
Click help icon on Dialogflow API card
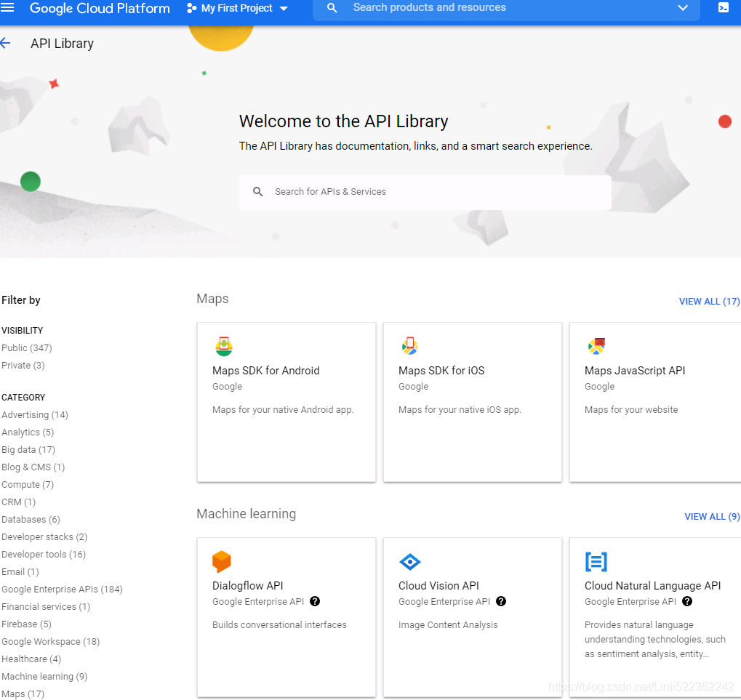(315, 601)
